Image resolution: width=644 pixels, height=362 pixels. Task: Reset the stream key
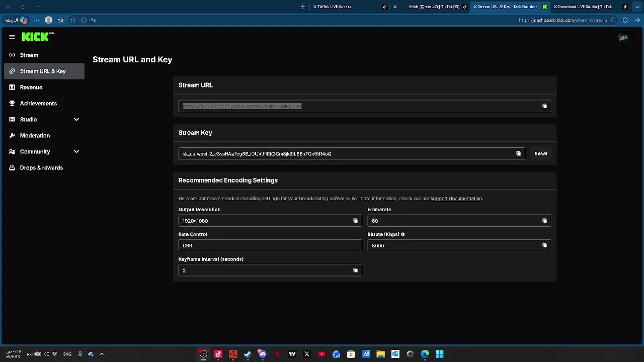[x=541, y=154]
